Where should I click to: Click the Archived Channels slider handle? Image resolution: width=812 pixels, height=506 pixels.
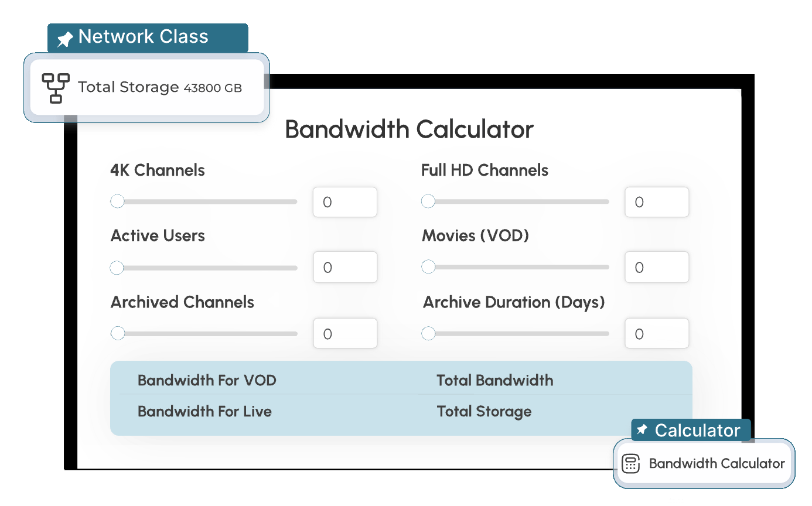pos(117,333)
